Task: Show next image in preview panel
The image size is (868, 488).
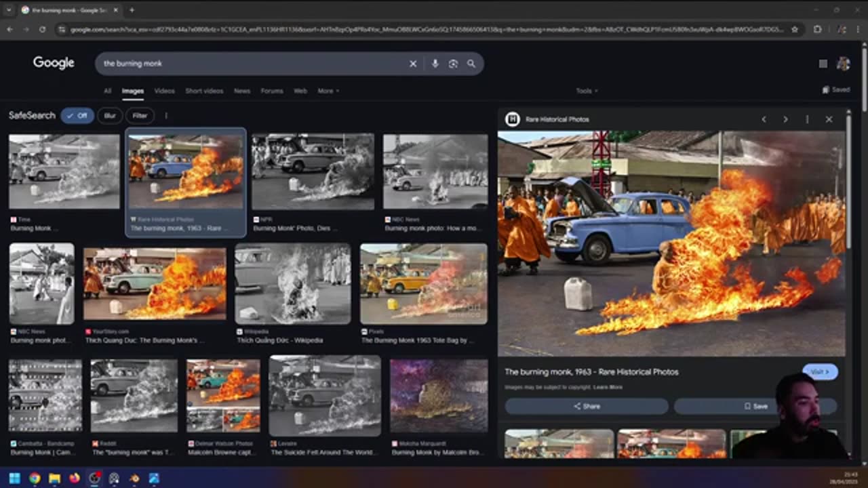Action: pos(785,119)
